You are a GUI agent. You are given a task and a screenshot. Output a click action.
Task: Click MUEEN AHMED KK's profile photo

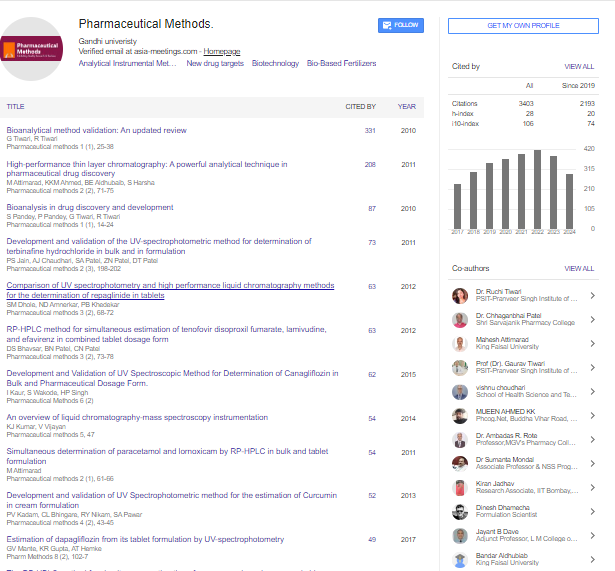[x=460, y=416]
